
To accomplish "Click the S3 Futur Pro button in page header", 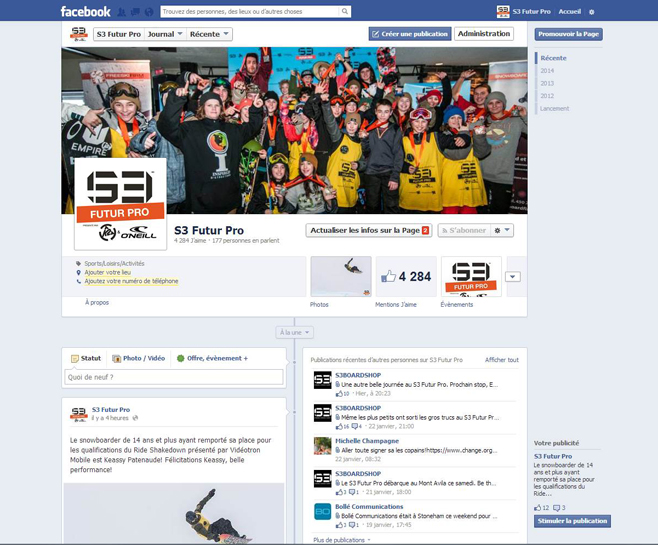I will (119, 34).
